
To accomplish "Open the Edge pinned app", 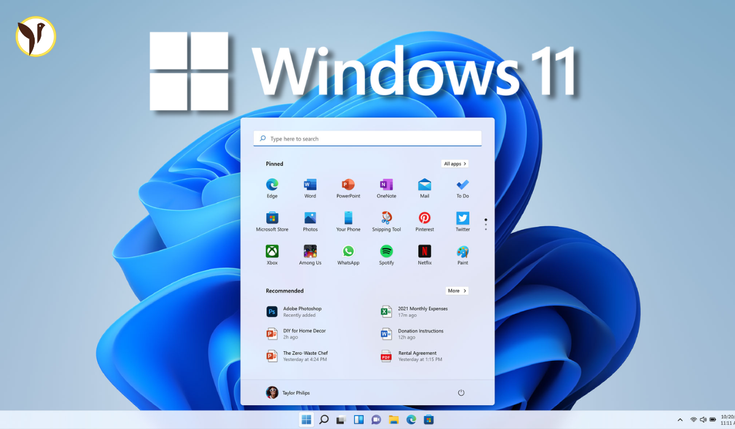I will [272, 188].
